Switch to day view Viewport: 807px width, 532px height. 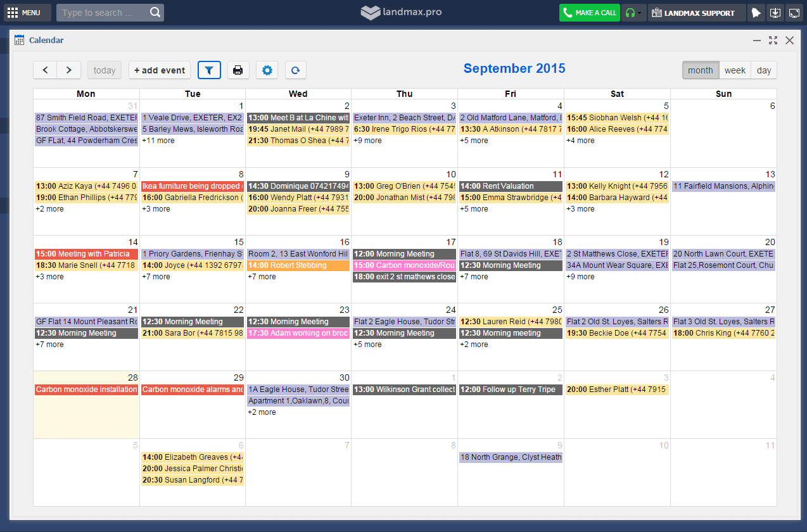(764, 70)
